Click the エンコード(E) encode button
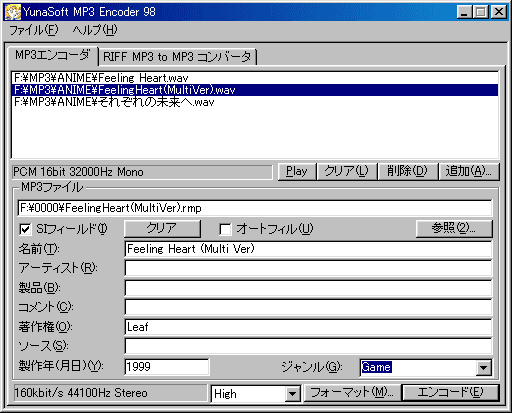Viewport: 512px width, 413px height. tap(451, 393)
